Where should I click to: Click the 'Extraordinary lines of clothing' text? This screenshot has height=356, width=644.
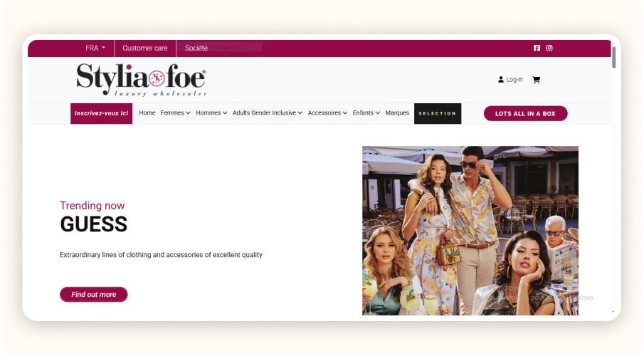[x=161, y=255]
